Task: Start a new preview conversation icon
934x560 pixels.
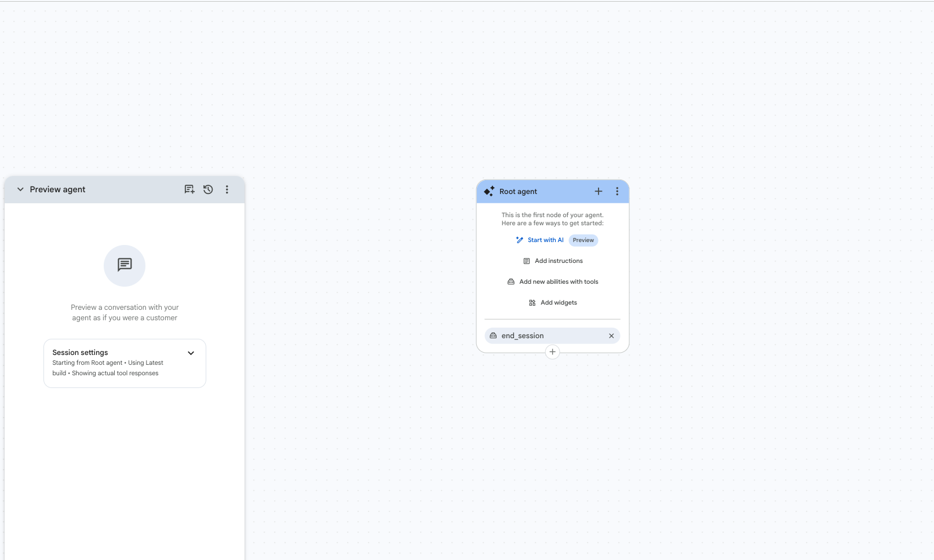Action: 189,189
